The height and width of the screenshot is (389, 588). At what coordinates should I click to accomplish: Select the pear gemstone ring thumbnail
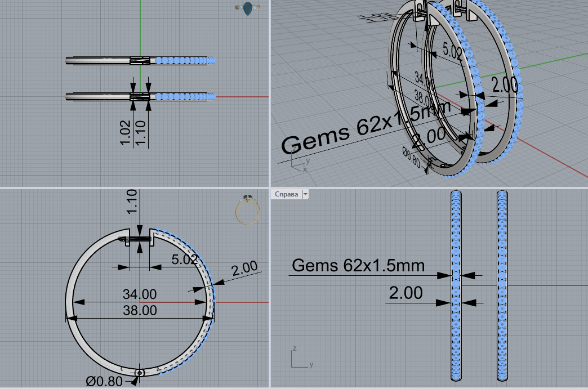point(247,8)
